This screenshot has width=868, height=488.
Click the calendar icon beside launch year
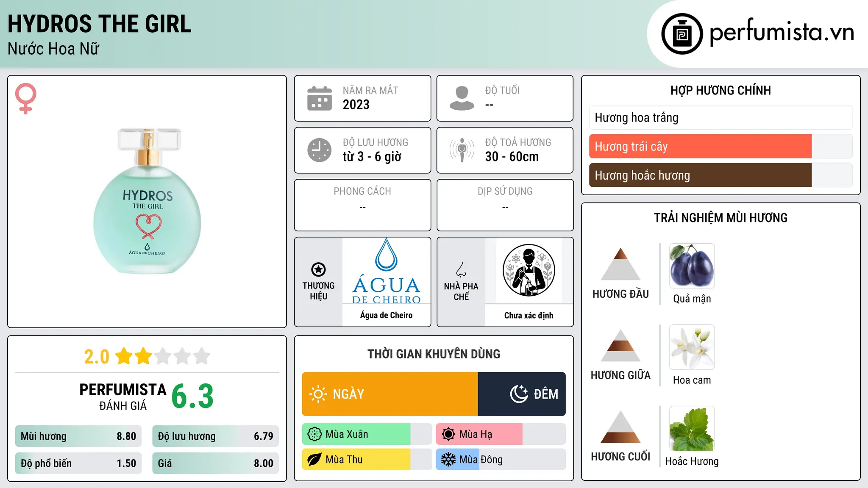320,98
